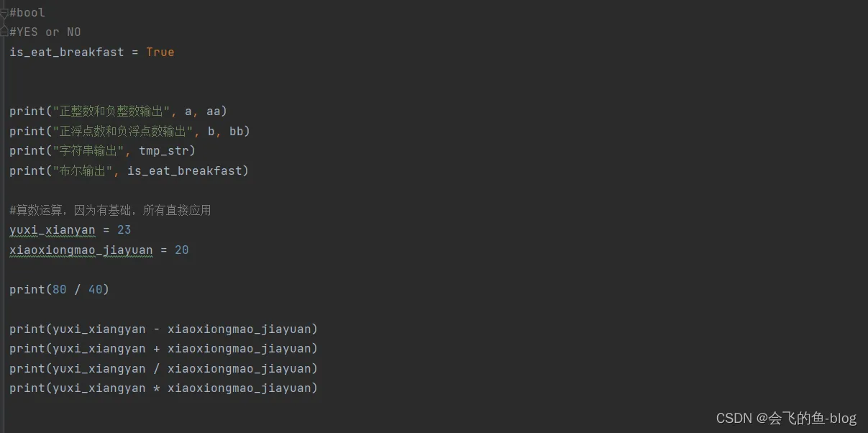Click the underlined xiaoxiongmao_jiayuan variable definition

81,250
